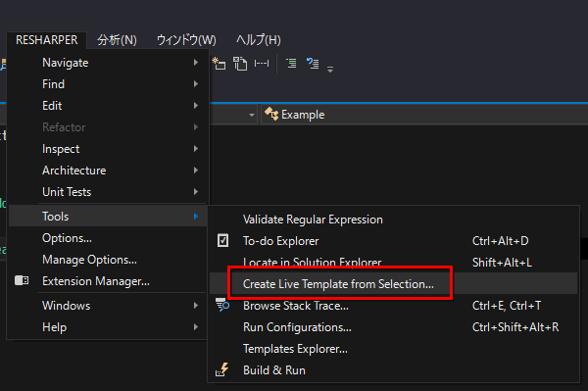Viewport: 588px width, 391px height.
Task: Click the Example class icon
Action: (271, 114)
